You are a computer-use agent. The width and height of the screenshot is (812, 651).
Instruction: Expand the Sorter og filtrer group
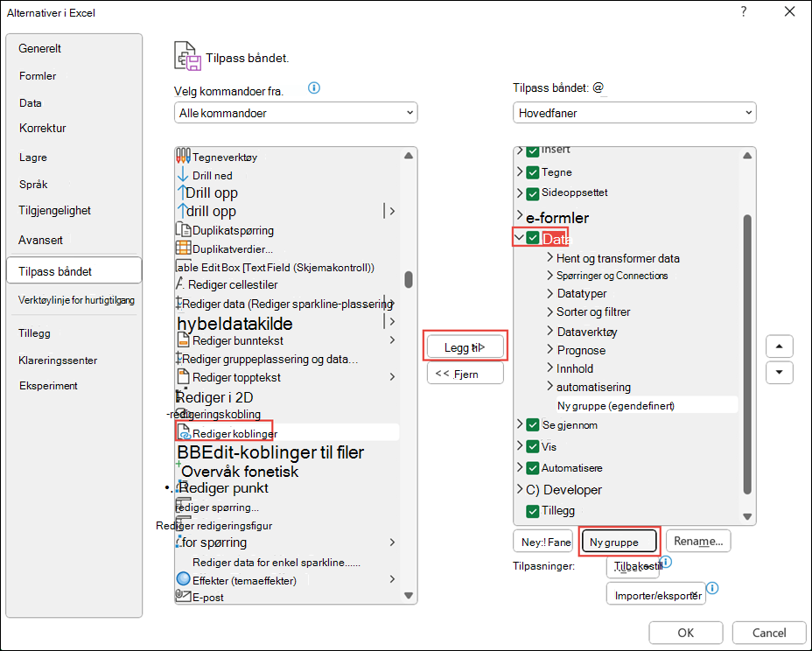(550, 311)
